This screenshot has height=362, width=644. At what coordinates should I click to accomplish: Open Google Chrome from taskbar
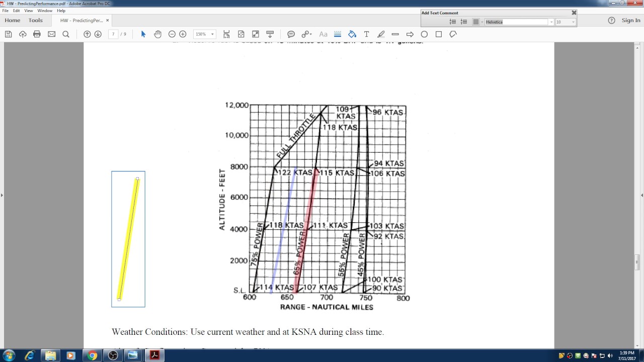92,355
